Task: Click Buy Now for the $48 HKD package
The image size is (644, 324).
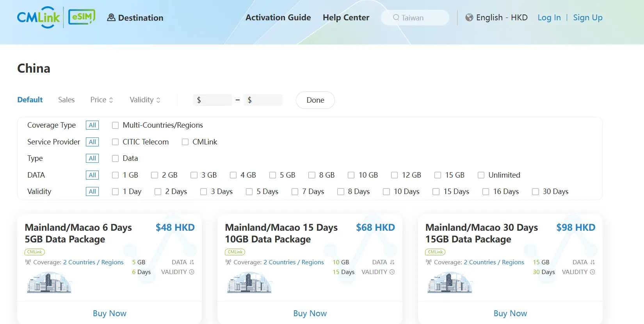Action: (x=110, y=313)
